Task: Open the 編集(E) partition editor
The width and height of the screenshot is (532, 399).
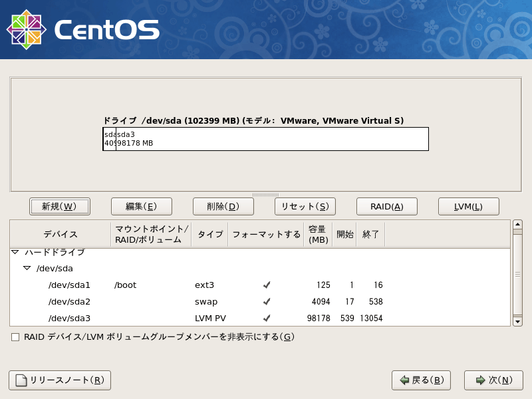Action: 141,206
